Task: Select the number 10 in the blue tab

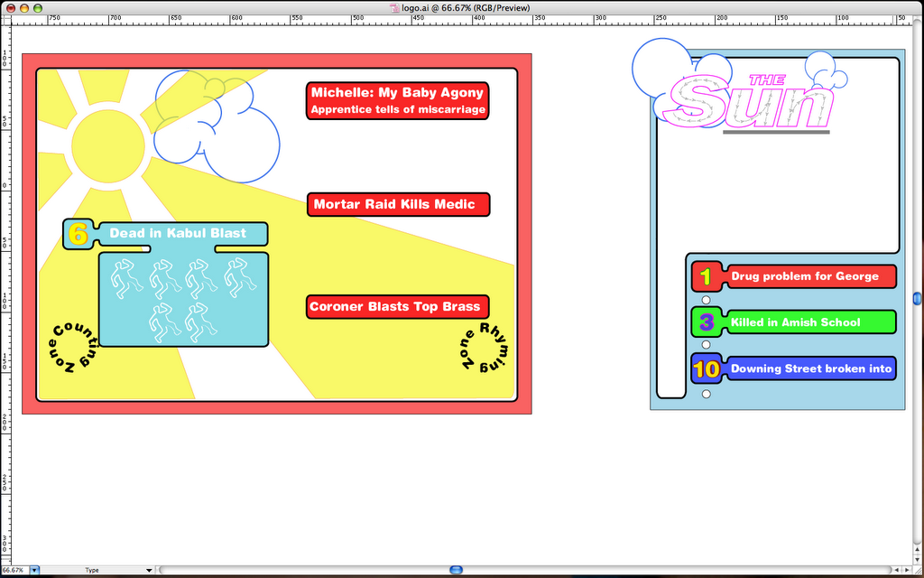Action: click(x=707, y=369)
